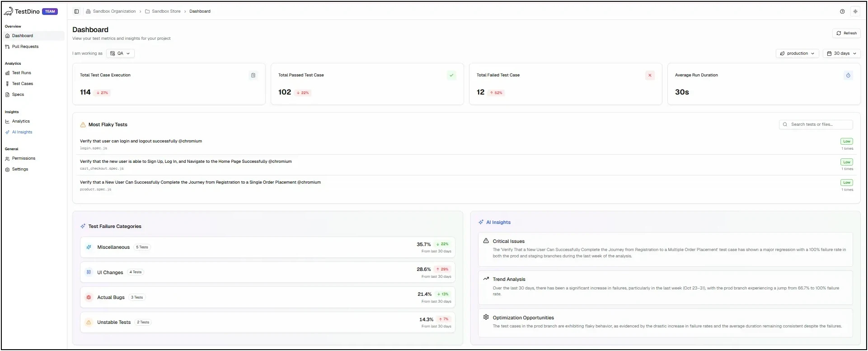Viewport: 868px width, 351px height.
Task: Open the QA role dropdown
Action: tap(120, 53)
